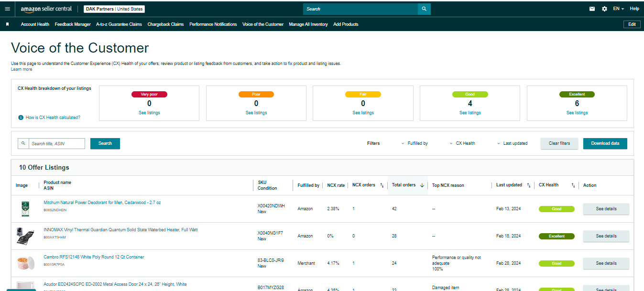Image resolution: width=644 pixels, height=291 pixels.
Task: Click the Help link
Action: 634,9
